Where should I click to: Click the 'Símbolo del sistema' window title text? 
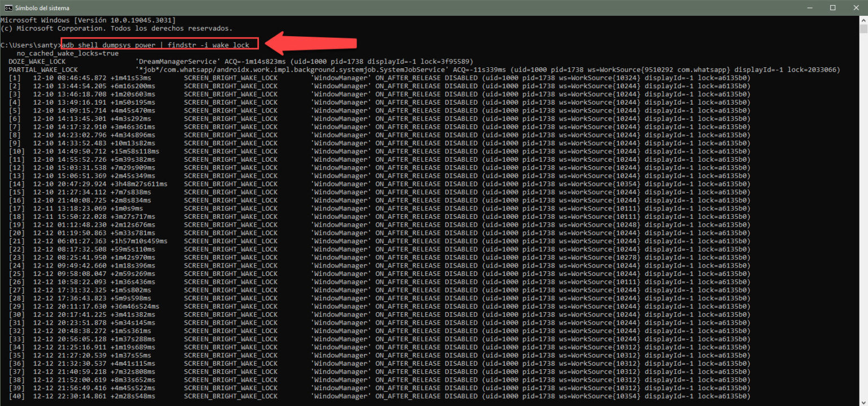42,8
